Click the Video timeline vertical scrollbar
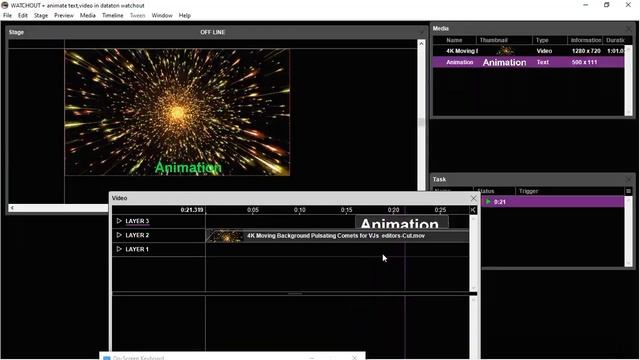The width and height of the screenshot is (640, 360). pos(473,253)
